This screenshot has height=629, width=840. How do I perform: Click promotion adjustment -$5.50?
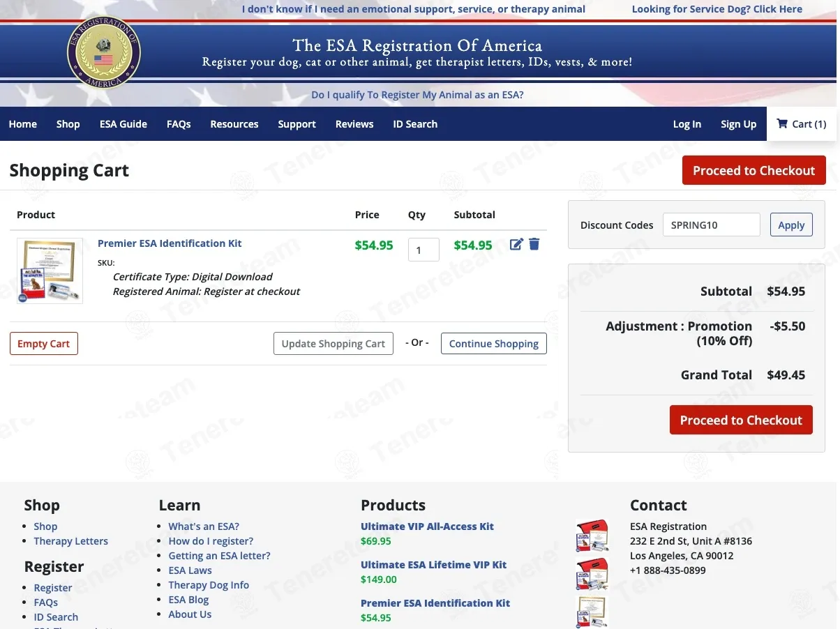pos(788,326)
